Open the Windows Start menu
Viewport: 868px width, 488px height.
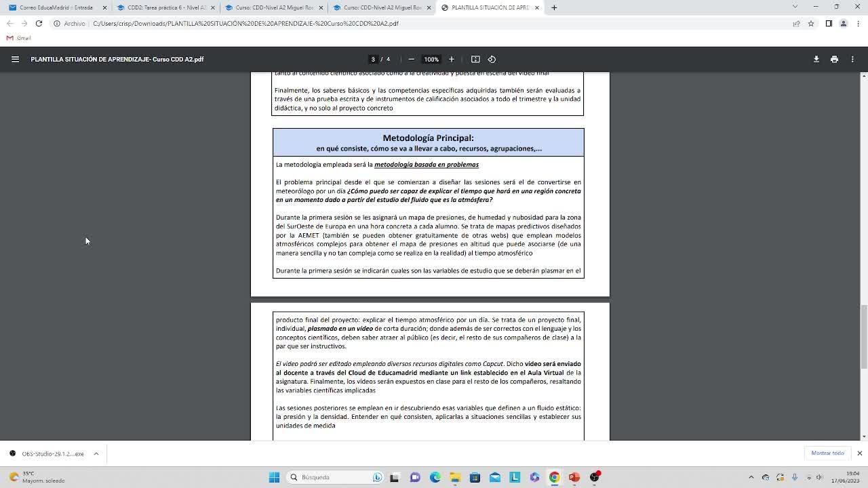[274, 477]
